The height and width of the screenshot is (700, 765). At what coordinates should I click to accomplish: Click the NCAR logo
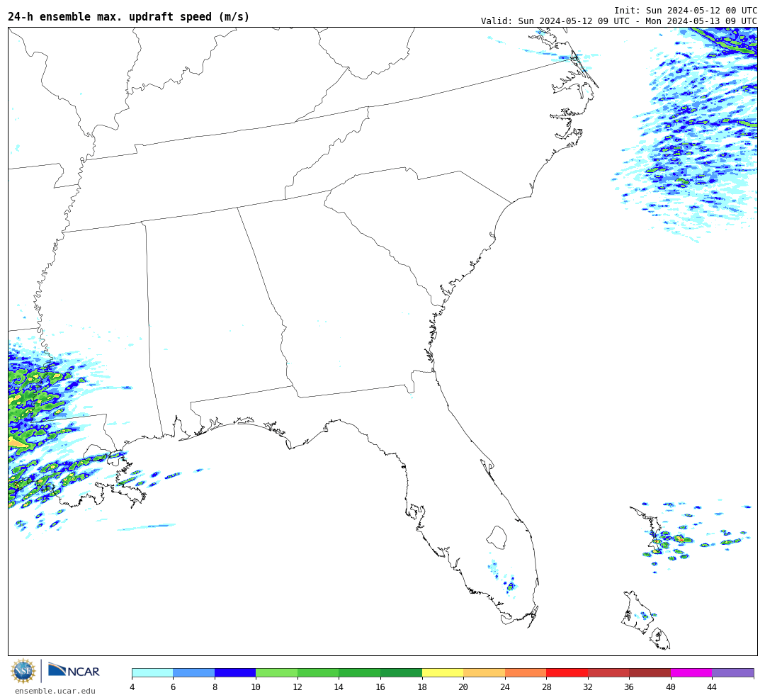(x=74, y=671)
